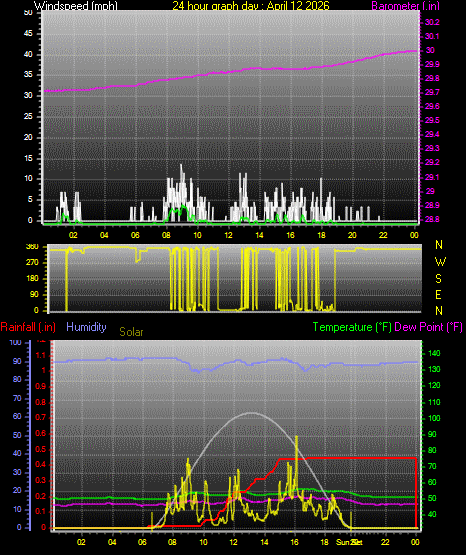
Task: Click the Sun Set marker on bottom axis
Action: coord(349,542)
